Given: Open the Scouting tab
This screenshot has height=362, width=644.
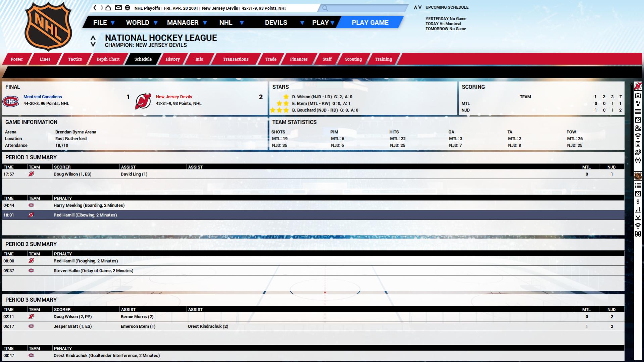Looking at the screenshot, I should coord(353,59).
